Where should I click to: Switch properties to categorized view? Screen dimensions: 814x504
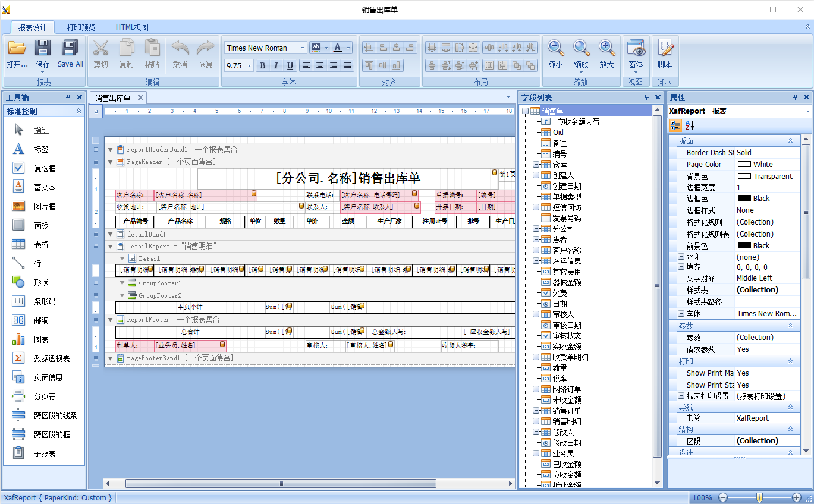[x=676, y=125]
